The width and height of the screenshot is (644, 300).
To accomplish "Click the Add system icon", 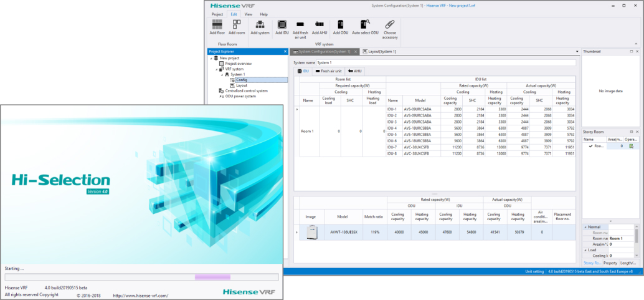I will coord(260,24).
